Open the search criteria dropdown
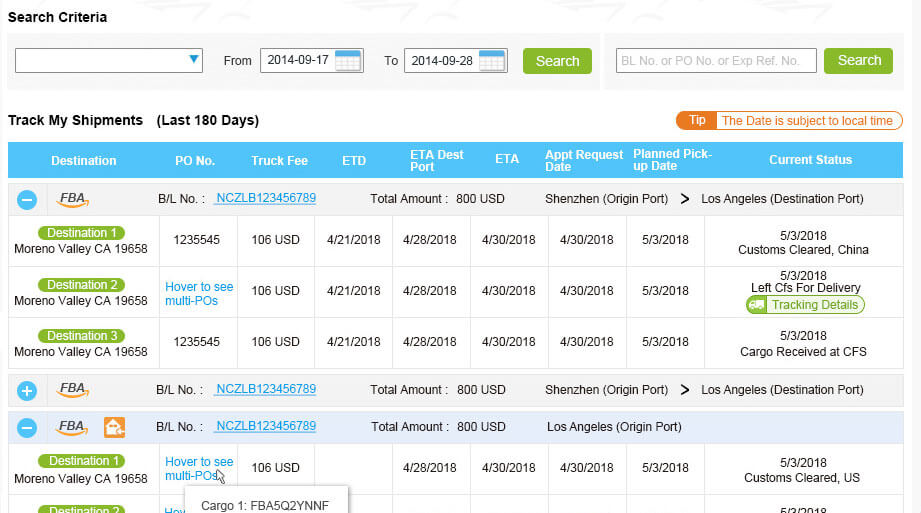 (x=109, y=60)
